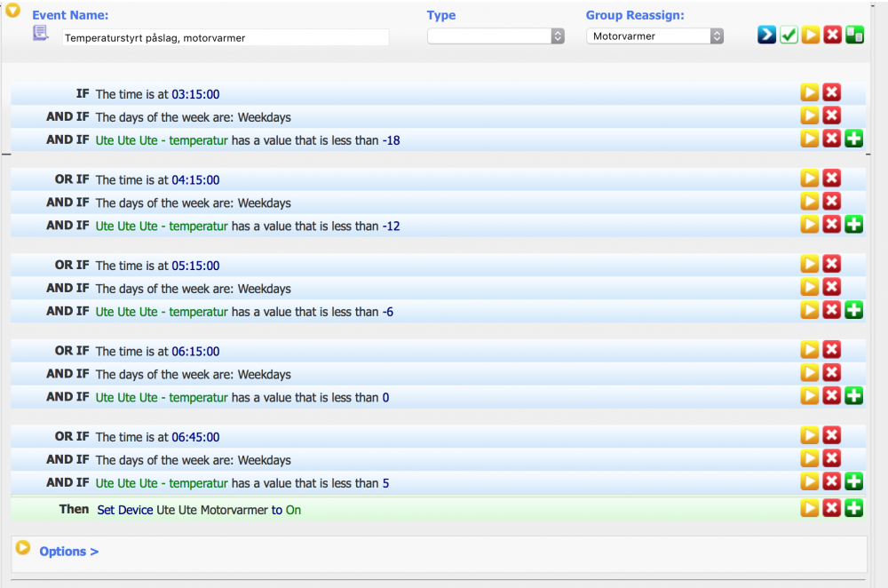Remove the Weekdays condition in the 05:15:00 group
The height and width of the screenshot is (588, 888).
click(x=832, y=286)
